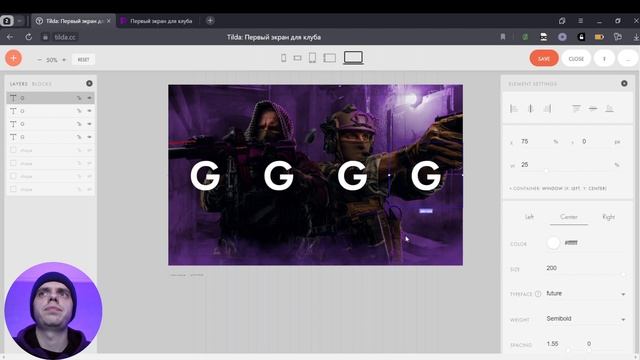Viewport: 640px width, 360px height.
Task: Open Y units px dropdown
Action: point(617,142)
